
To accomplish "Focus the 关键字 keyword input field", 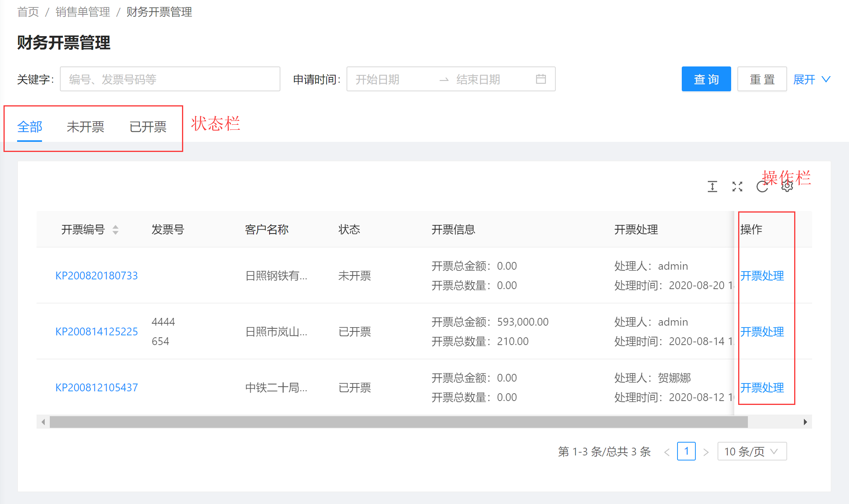I will pyautogui.click(x=170, y=79).
